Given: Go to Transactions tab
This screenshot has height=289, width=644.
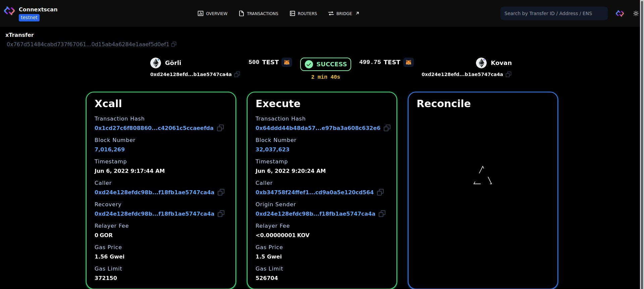Looking at the screenshot, I should click(259, 13).
